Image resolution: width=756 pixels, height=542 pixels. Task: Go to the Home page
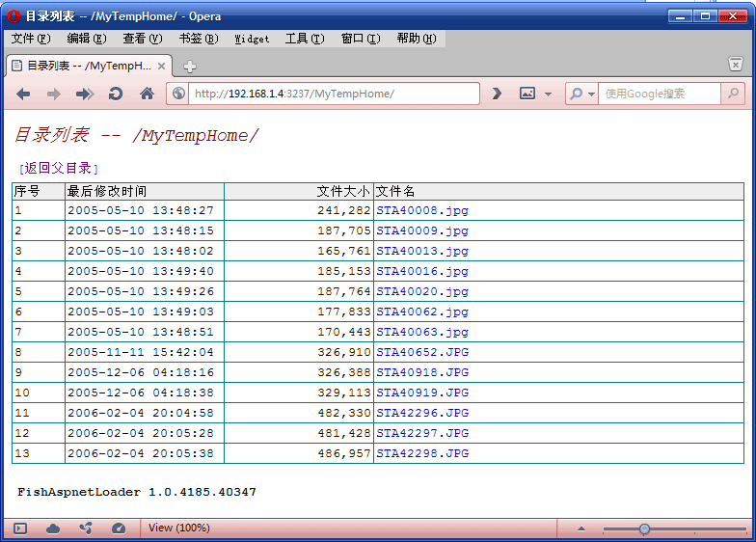pyautogui.click(x=147, y=94)
